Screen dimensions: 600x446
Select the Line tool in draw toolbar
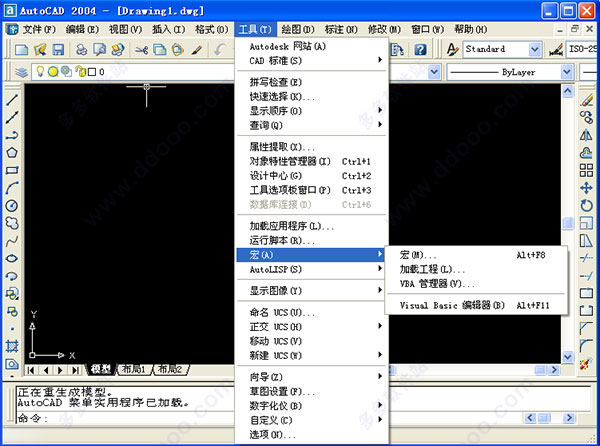click(x=11, y=100)
